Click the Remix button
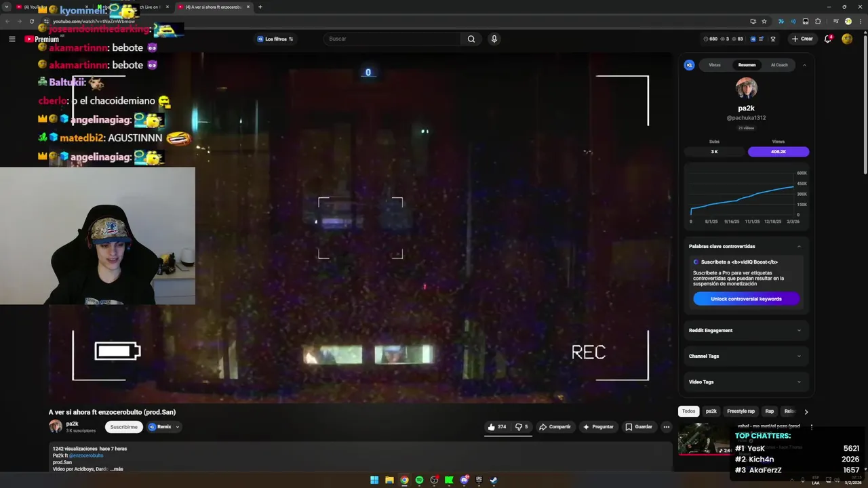This screenshot has height=488, width=868. 160,427
